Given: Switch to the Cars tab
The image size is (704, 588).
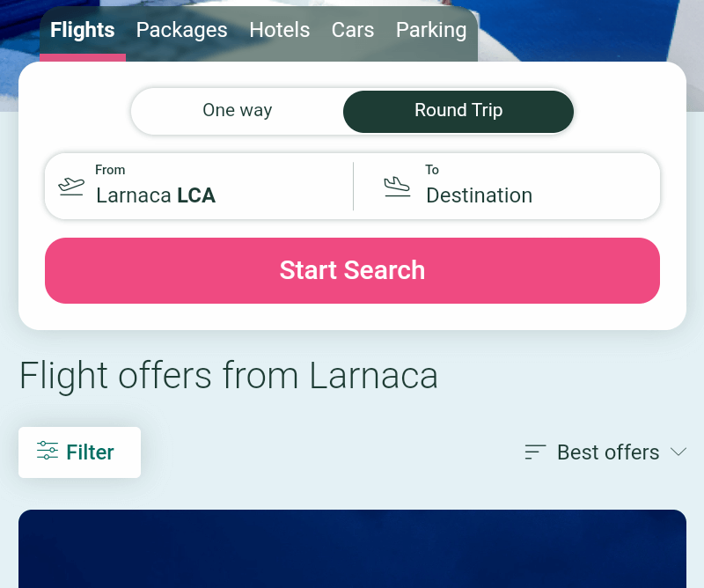Looking at the screenshot, I should pos(353,30).
